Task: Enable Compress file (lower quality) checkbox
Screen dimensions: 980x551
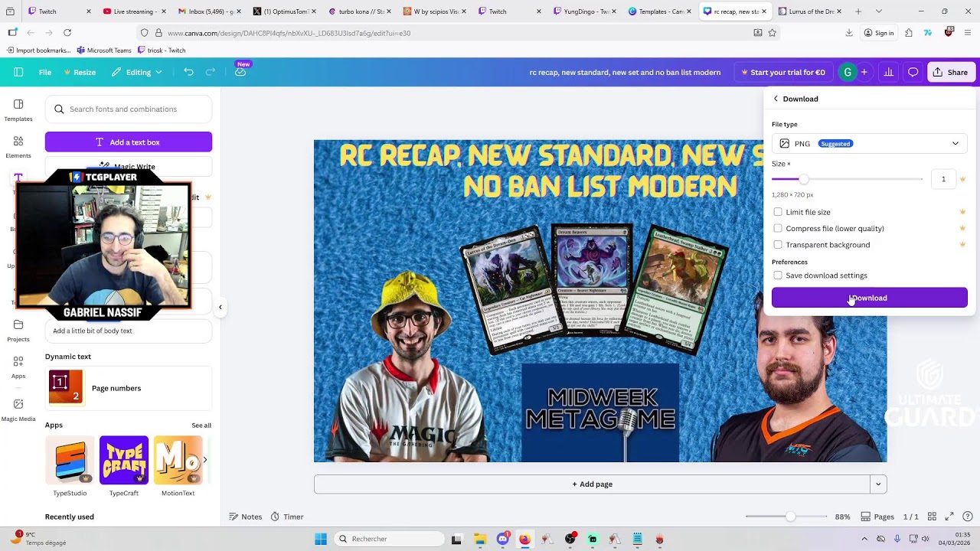Action: pyautogui.click(x=778, y=228)
